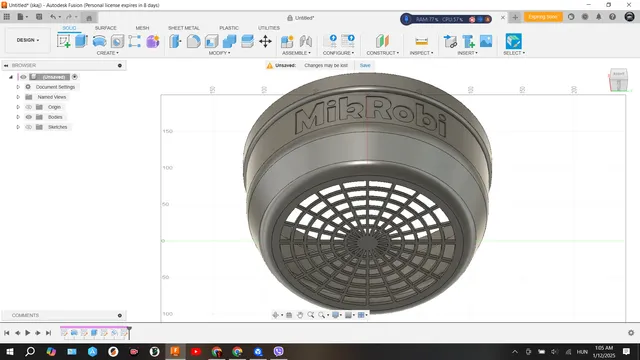640x360 pixels.
Task: Click the Save link in the warning bar
Action: pos(365,65)
